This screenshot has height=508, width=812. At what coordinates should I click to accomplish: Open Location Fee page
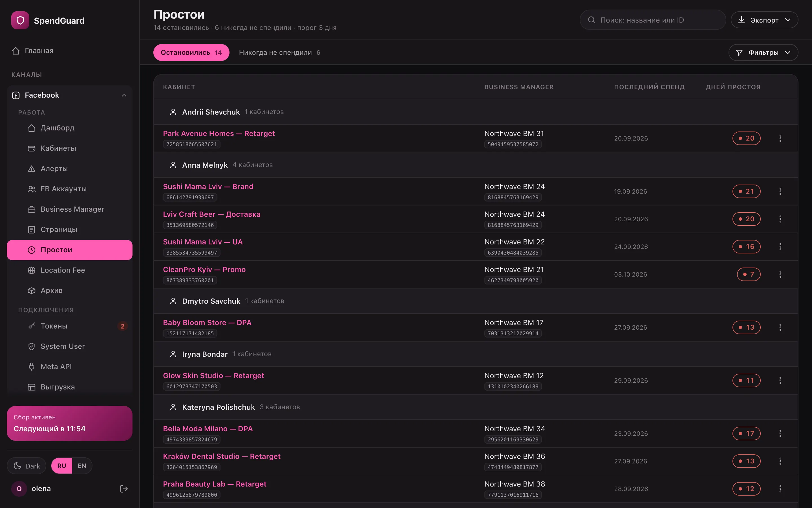click(69, 270)
